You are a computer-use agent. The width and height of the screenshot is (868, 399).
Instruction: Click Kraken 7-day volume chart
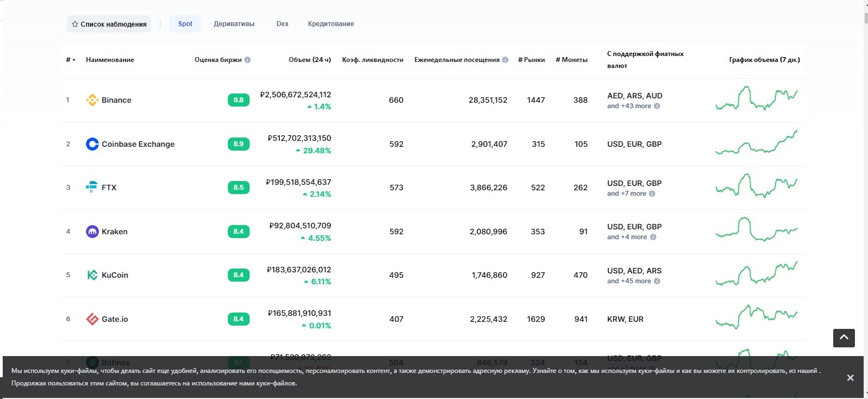click(757, 229)
